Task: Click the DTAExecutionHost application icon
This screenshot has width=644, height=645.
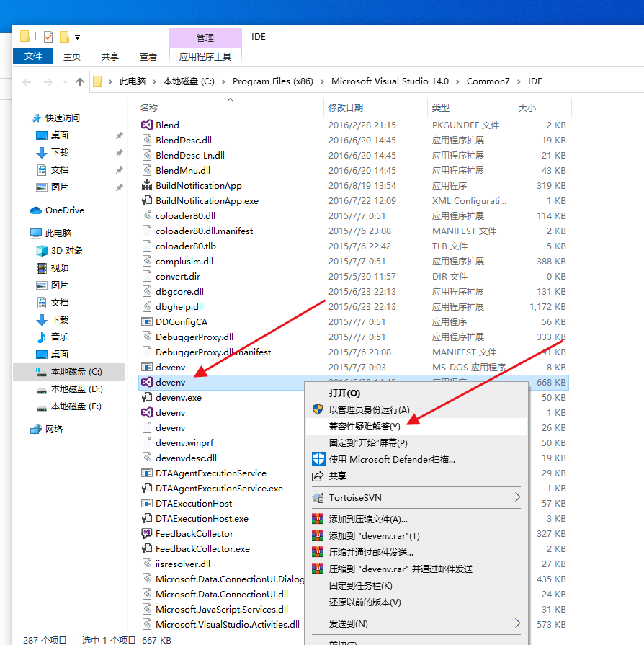Action: pyautogui.click(x=147, y=503)
